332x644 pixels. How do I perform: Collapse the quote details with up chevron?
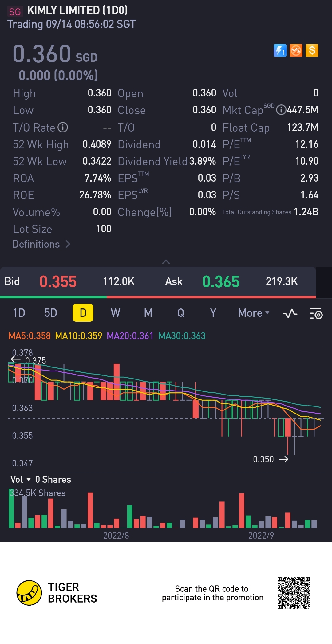[x=166, y=262]
